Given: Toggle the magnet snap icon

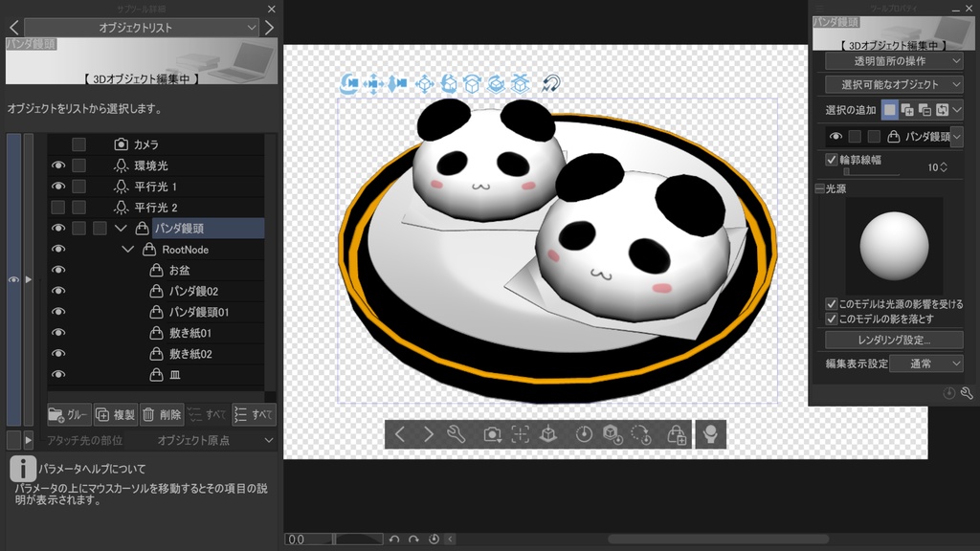Looking at the screenshot, I should pos(550,84).
